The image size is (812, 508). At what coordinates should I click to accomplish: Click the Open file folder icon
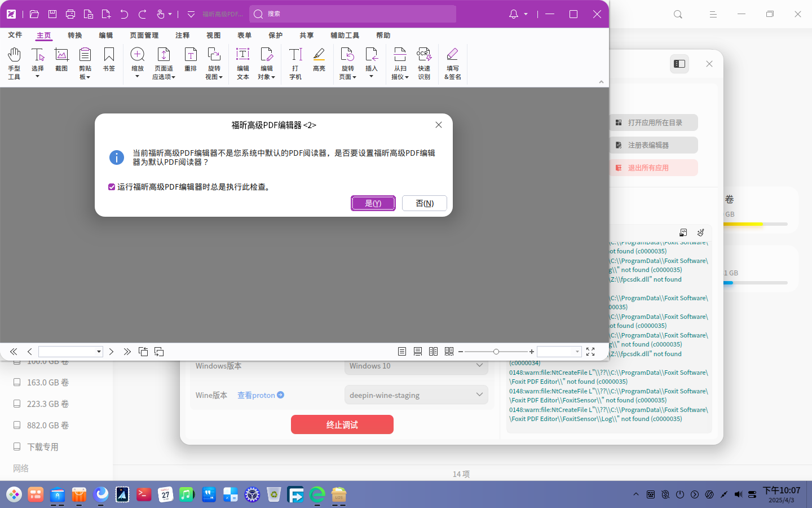pos(34,14)
